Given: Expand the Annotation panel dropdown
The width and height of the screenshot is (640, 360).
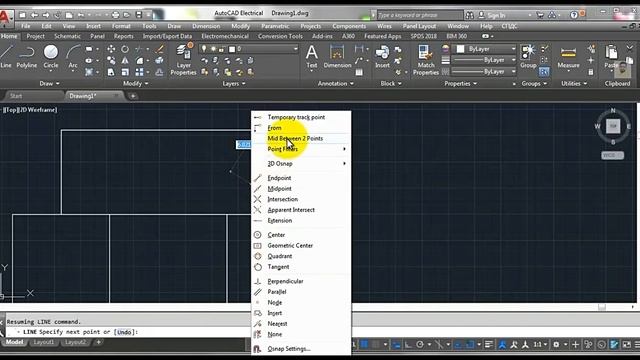Looking at the screenshot, I should (x=336, y=84).
